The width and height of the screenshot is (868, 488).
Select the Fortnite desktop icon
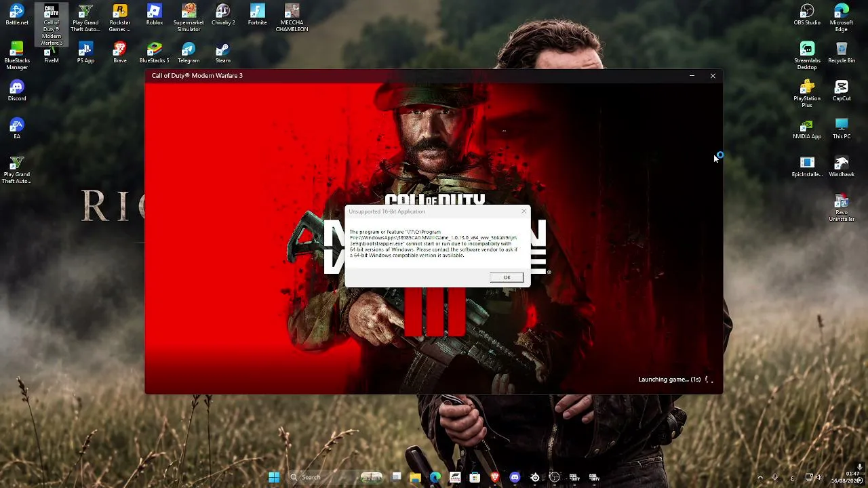(x=258, y=15)
